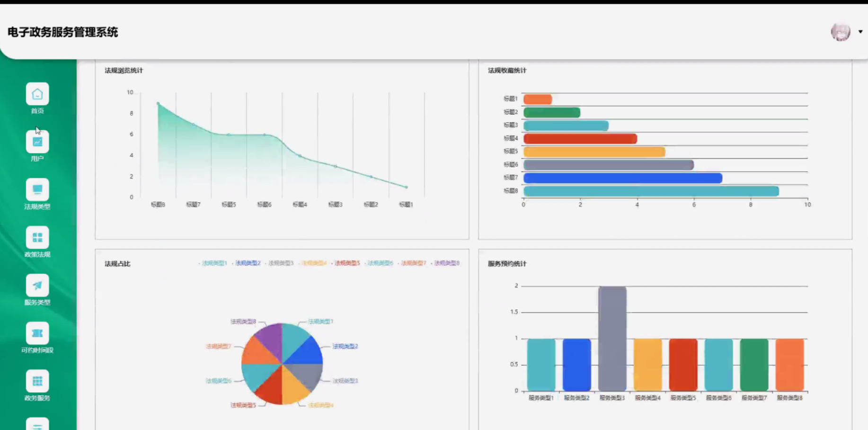Click the blue 服务类型2 bar
868x430 pixels.
[x=577, y=365]
